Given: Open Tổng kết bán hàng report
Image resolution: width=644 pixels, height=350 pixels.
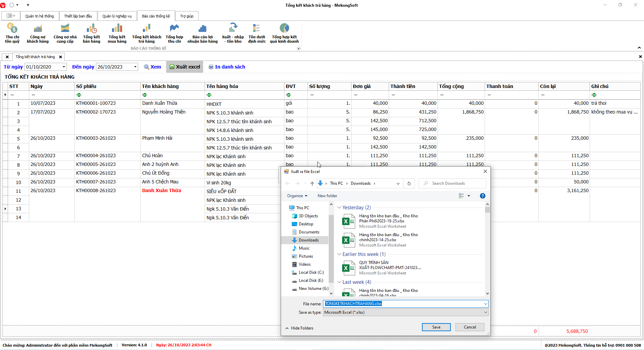Looking at the screenshot, I should pos(91,33).
